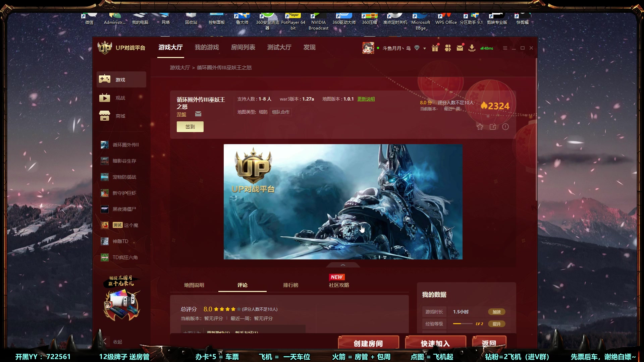
Task: Click the envelope icon beside author
Action: pyautogui.click(x=198, y=114)
